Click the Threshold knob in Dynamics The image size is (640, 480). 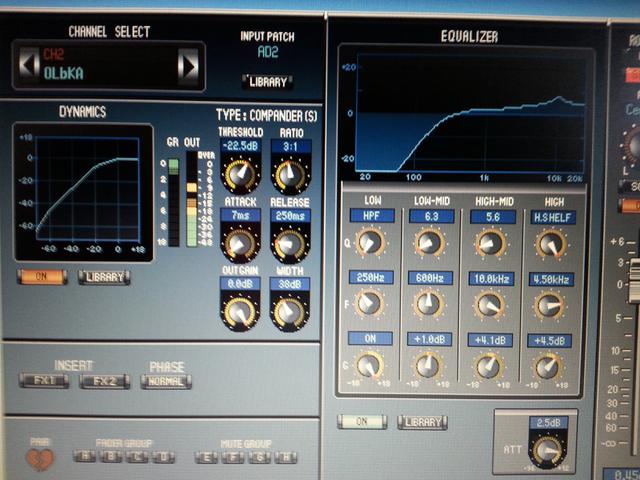coord(240,177)
